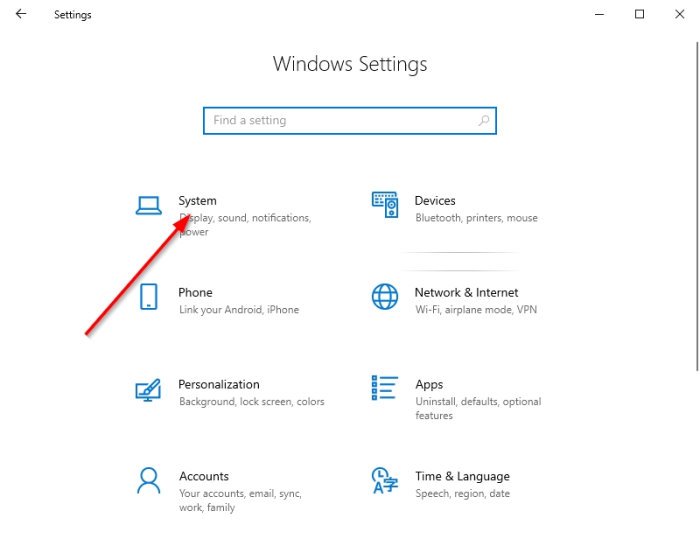Focus the Find a setting search field
The height and width of the screenshot is (553, 700).
[x=350, y=121]
